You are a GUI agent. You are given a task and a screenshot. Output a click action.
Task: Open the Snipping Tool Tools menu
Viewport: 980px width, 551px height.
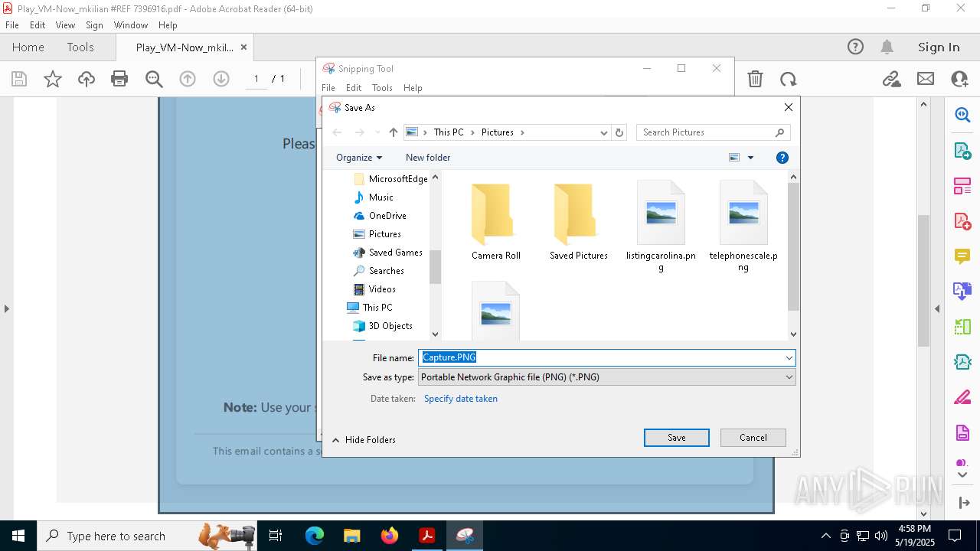click(x=382, y=88)
